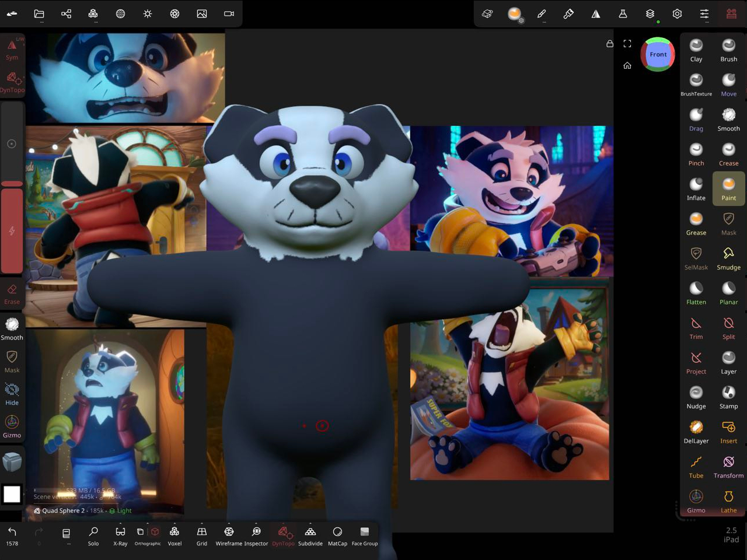This screenshot has height=560, width=747.
Task: Select the Inflate brush
Action: coord(696,189)
